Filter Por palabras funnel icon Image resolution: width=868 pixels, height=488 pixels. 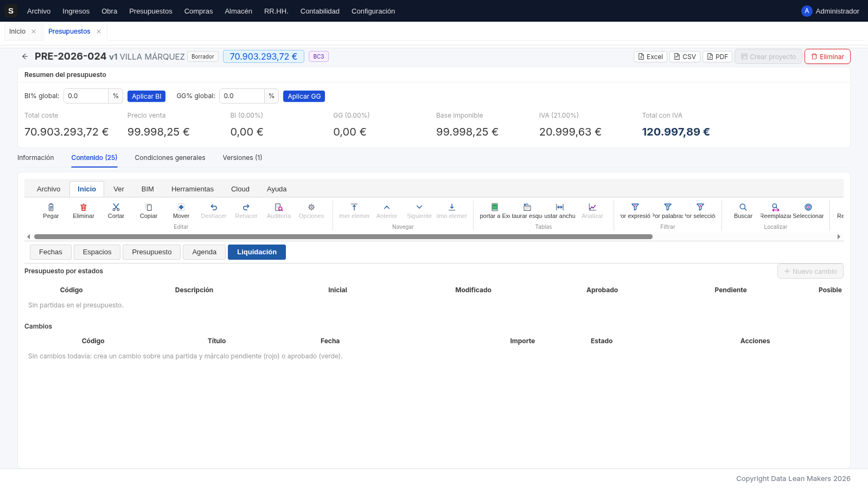coord(668,207)
